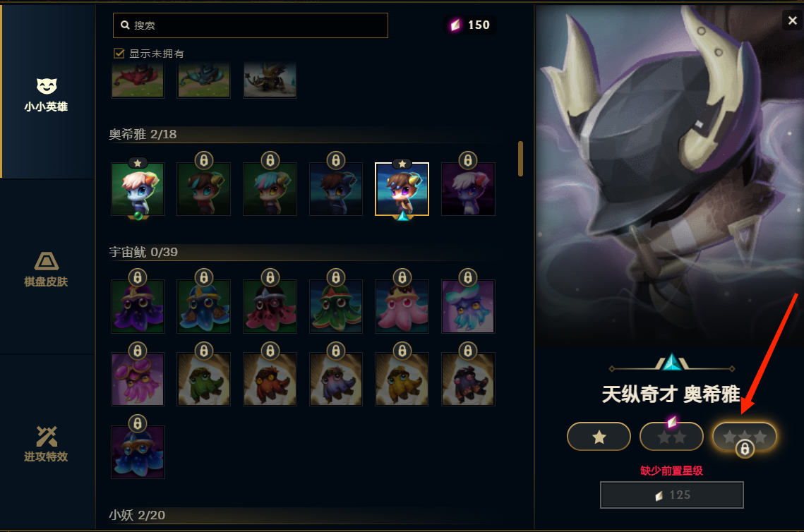Image resolution: width=804 pixels, height=532 pixels.
Task: Select the highlighted 天纵奇才 奥希雅 thumbnail
Action: [x=402, y=189]
